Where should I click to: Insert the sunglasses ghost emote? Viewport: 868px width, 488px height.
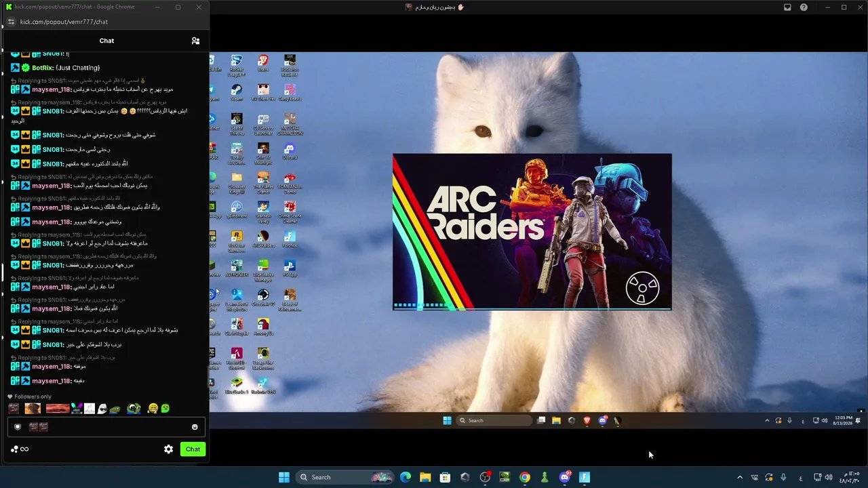[102, 409]
